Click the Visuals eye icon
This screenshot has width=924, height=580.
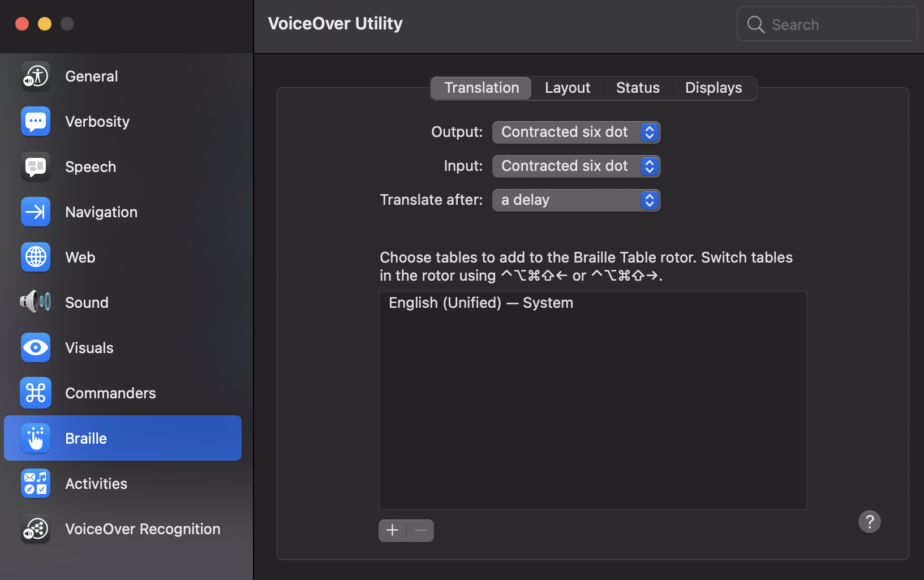(x=35, y=347)
